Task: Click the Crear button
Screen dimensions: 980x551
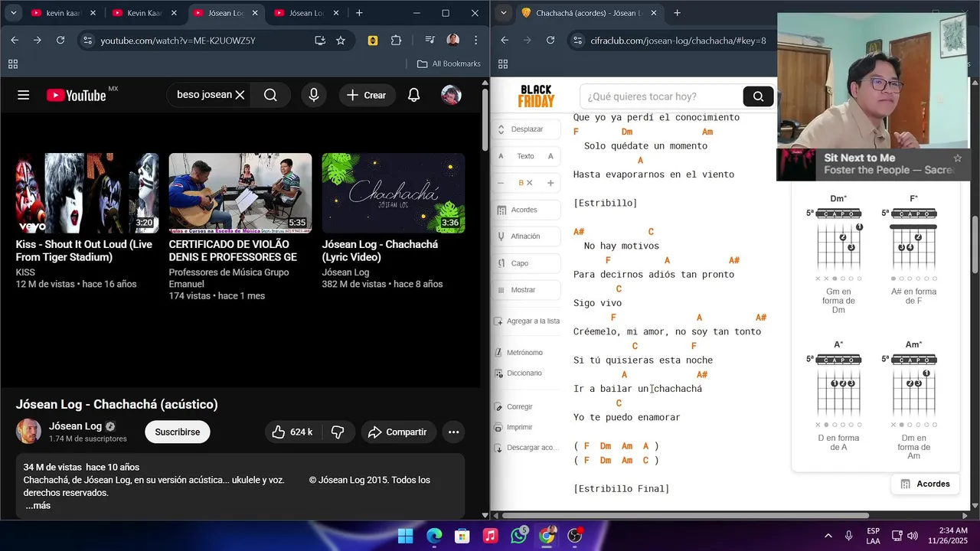Action: point(367,95)
